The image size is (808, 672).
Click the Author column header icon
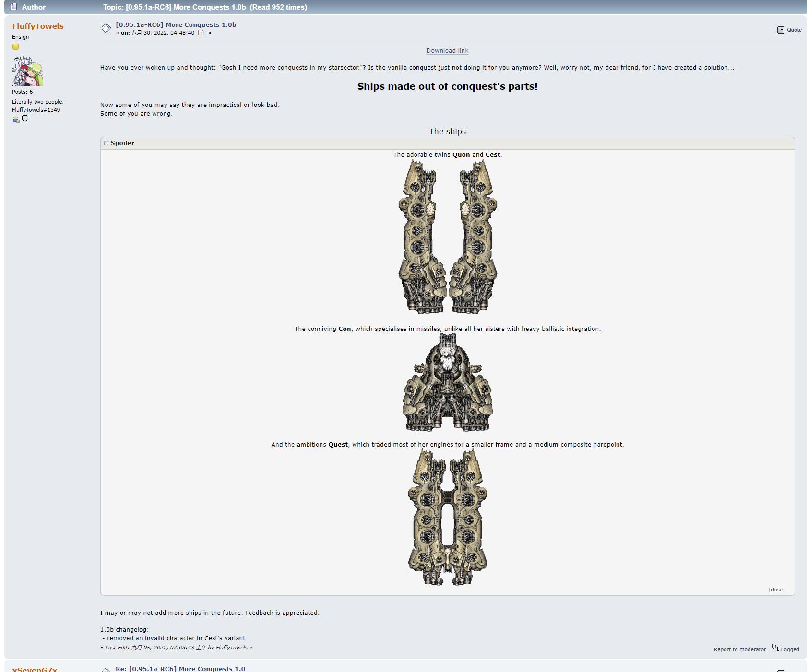(13, 7)
